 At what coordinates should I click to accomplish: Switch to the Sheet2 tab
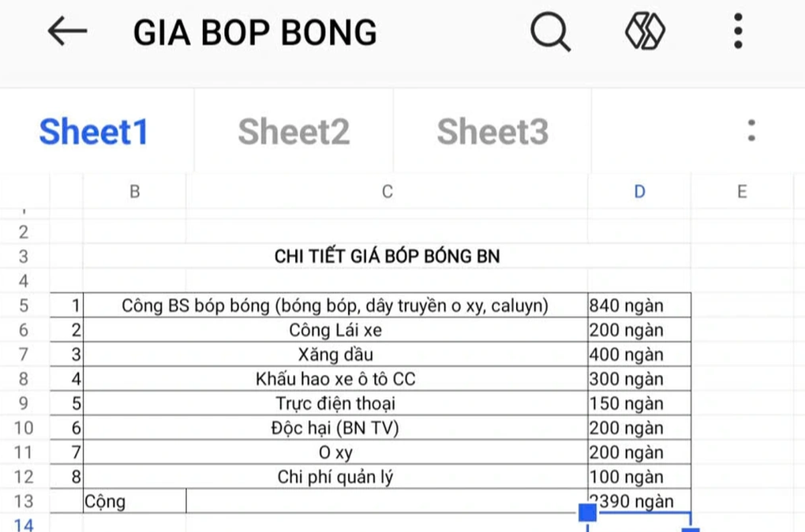tap(294, 132)
